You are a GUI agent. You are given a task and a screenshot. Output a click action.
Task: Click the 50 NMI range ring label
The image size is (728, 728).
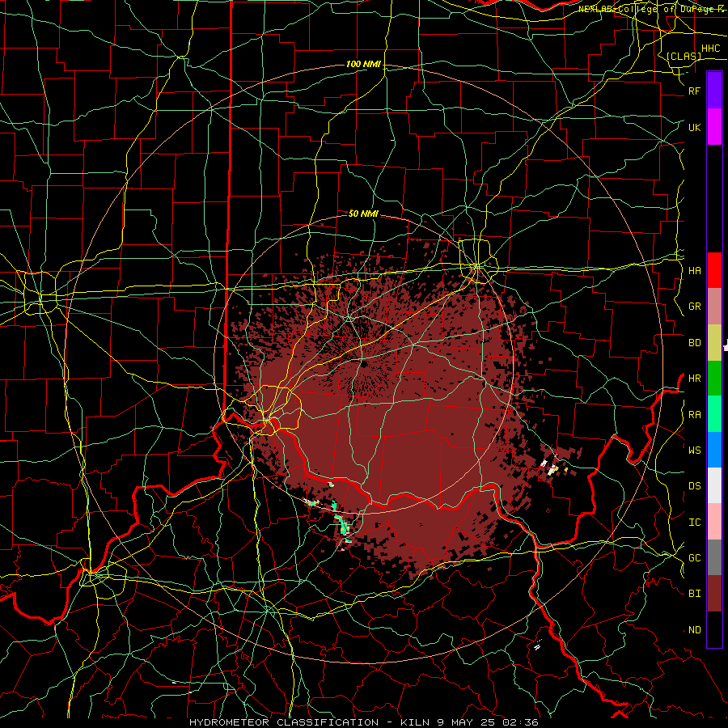363,214
